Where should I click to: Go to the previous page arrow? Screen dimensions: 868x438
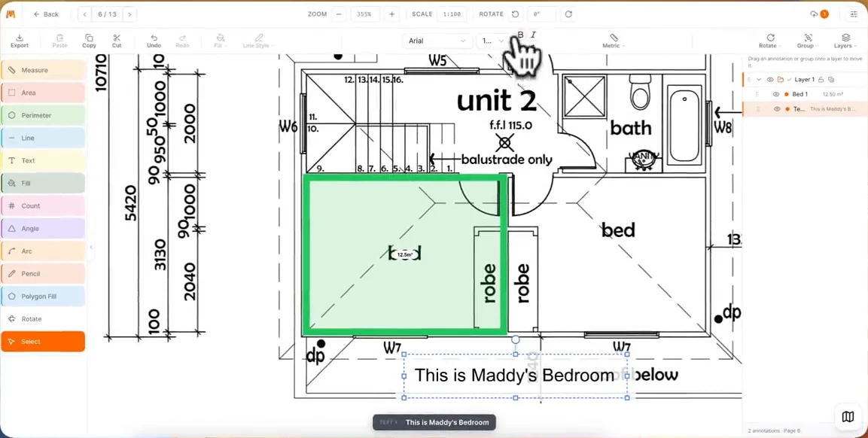click(x=85, y=14)
